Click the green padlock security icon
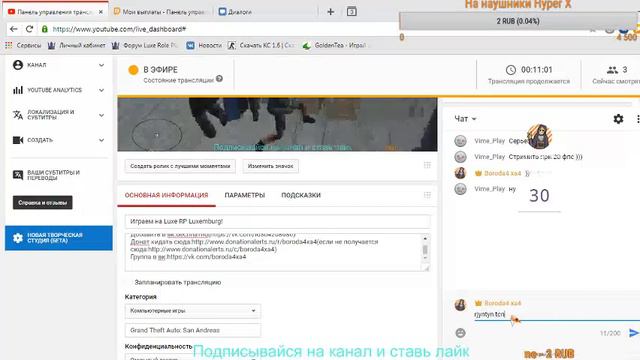 click(x=44, y=29)
